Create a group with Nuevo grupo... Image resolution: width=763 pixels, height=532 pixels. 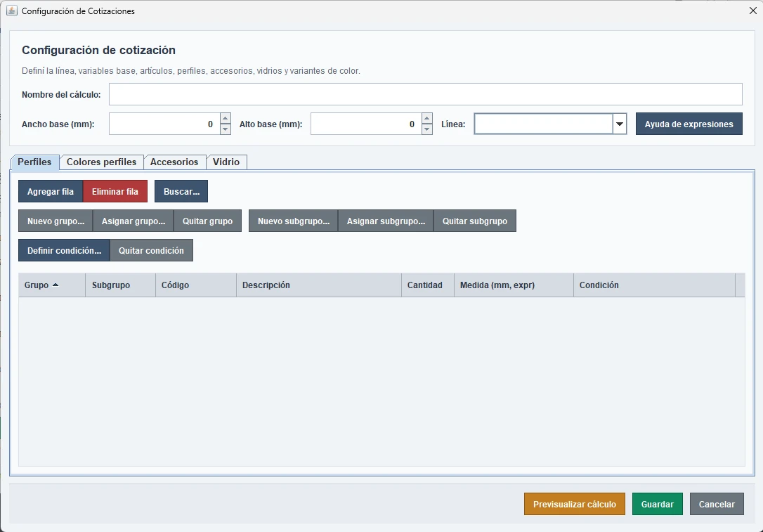pyautogui.click(x=56, y=221)
